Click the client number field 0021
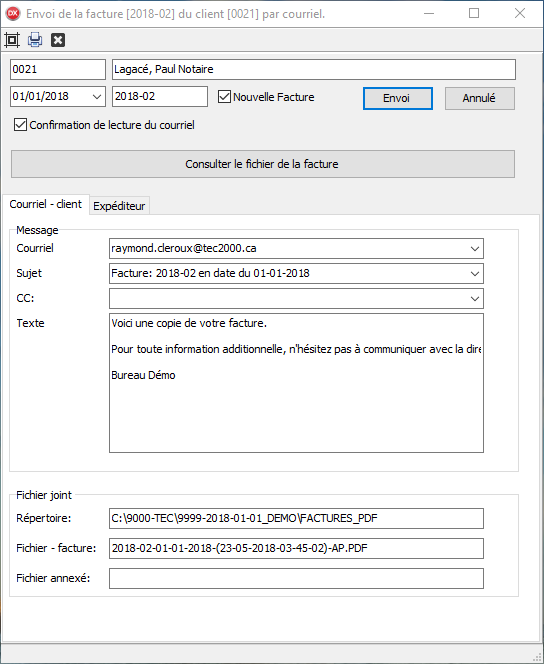The width and height of the screenshot is (544, 664). [58, 69]
